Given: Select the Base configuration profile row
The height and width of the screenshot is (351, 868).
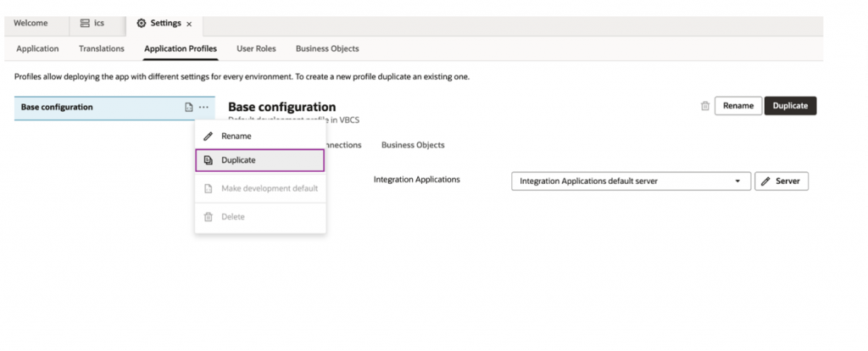Looking at the screenshot, I should (x=114, y=108).
